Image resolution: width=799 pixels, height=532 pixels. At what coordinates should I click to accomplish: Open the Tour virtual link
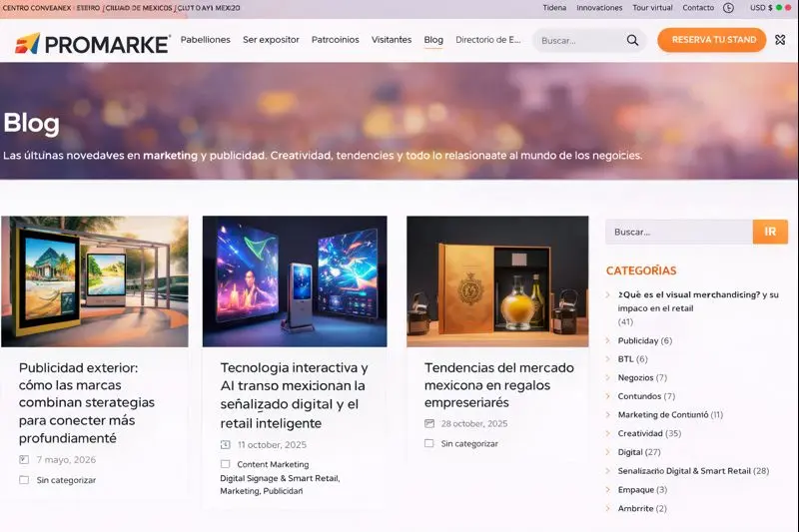coord(653,8)
